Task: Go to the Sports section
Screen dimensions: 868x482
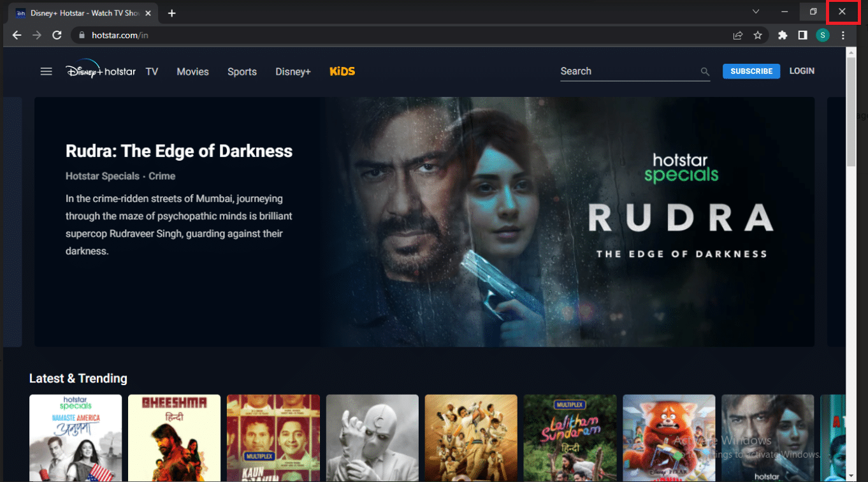Action: [242, 71]
